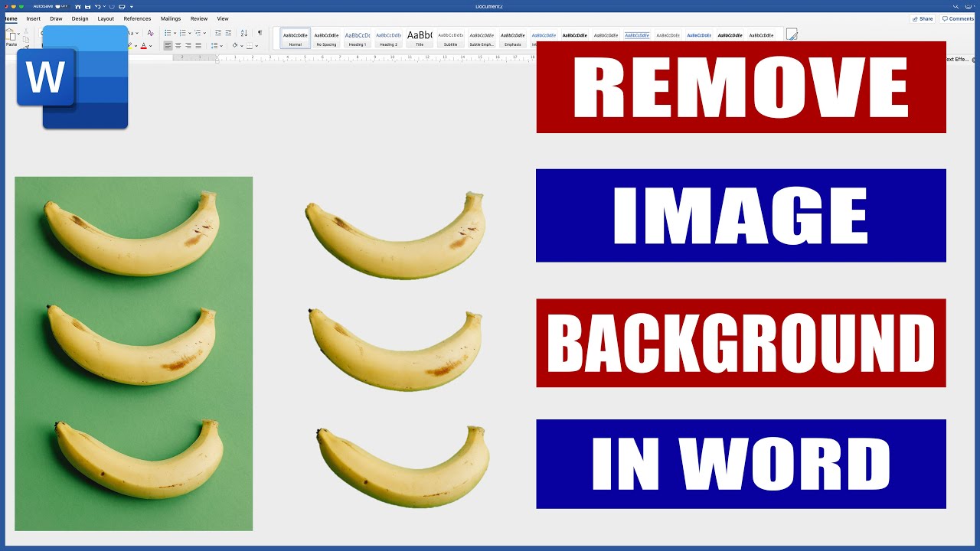Toggle Align Left alignment button

pyautogui.click(x=168, y=45)
